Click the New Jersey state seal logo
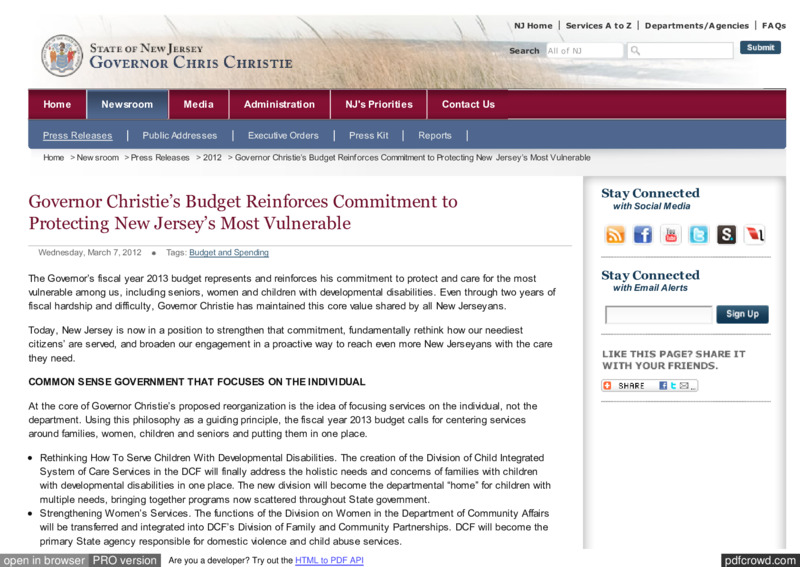Image resolution: width=800 pixels, height=567 pixels. 62,56
